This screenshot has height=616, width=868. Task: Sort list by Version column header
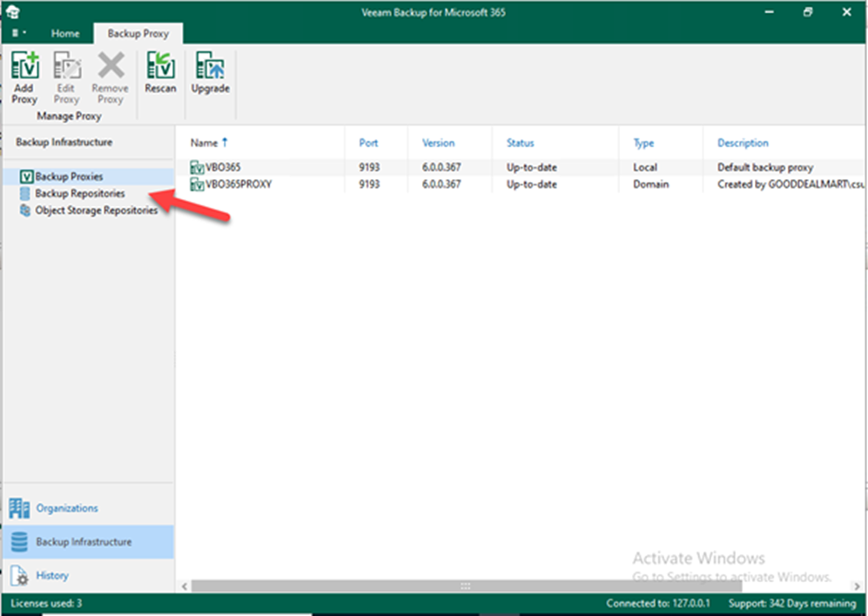pyautogui.click(x=438, y=143)
